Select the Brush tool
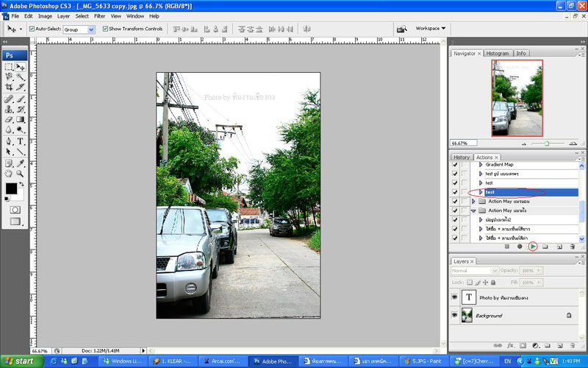 [21, 99]
